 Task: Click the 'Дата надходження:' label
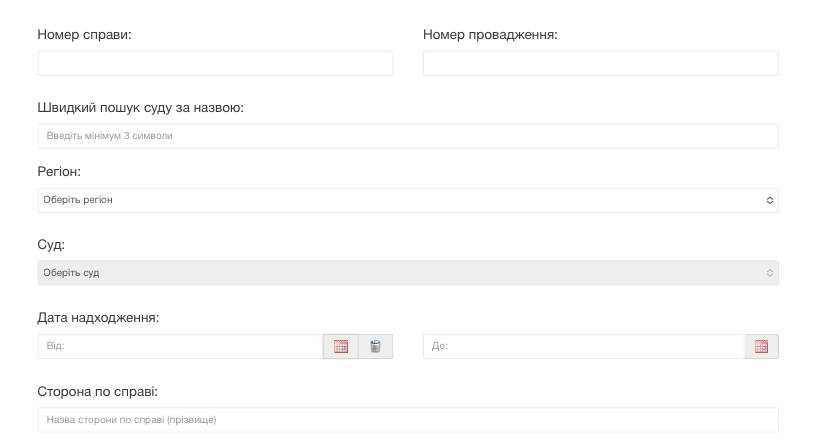[x=99, y=318]
